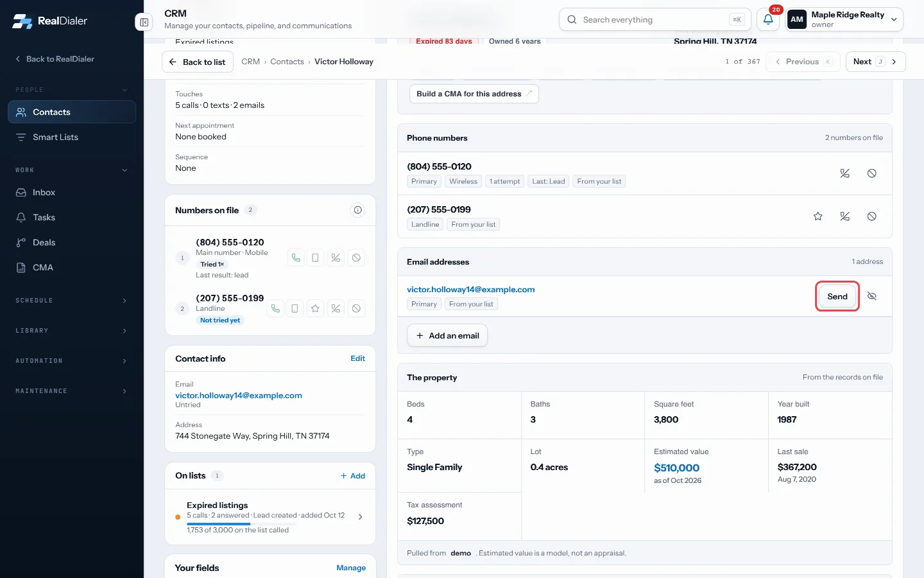
Task: Open Tasks in sidebar
Action: point(72,217)
